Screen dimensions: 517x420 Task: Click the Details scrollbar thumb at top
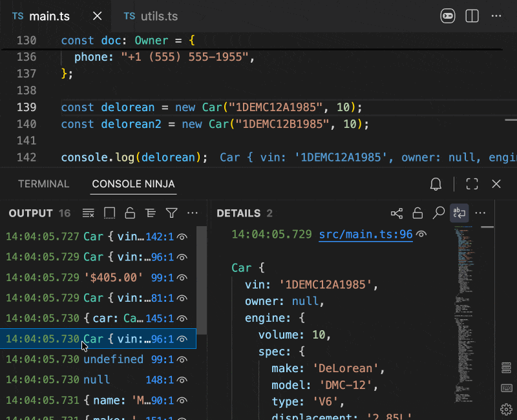pos(487,227)
